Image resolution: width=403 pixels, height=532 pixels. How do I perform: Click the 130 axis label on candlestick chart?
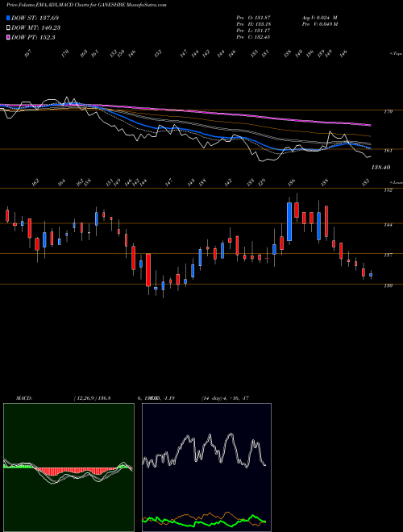[x=388, y=285]
